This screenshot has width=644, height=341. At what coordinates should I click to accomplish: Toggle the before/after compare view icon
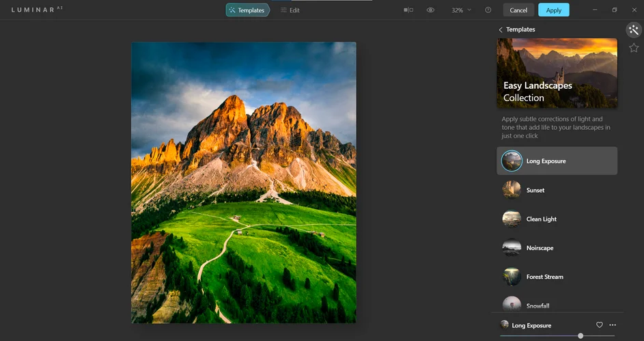(408, 10)
